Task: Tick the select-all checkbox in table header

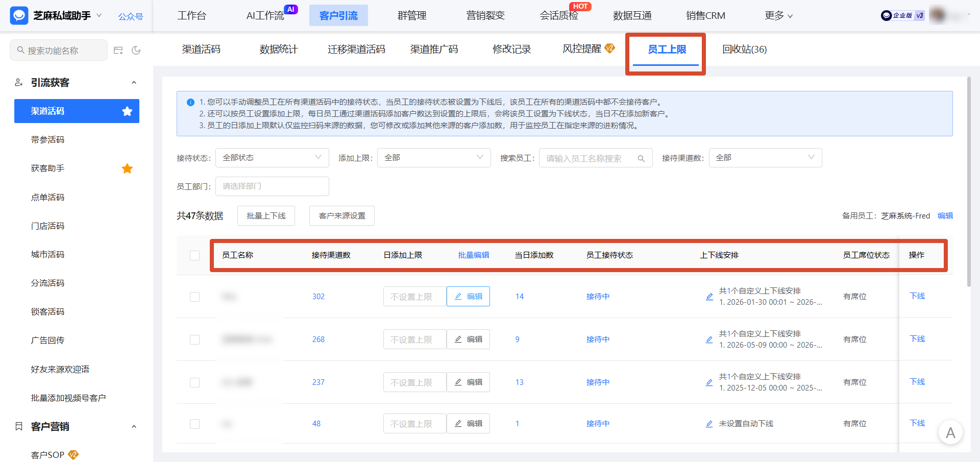Action: click(194, 255)
